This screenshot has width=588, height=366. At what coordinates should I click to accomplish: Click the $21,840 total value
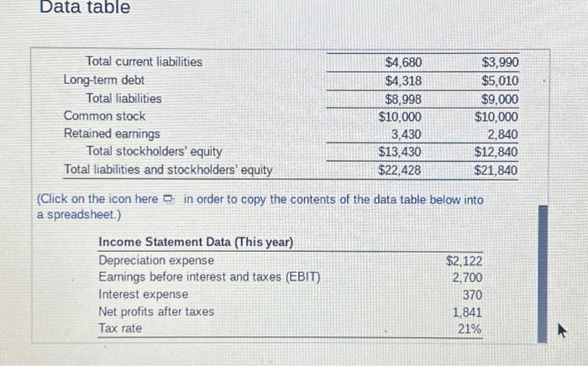pos(496,170)
